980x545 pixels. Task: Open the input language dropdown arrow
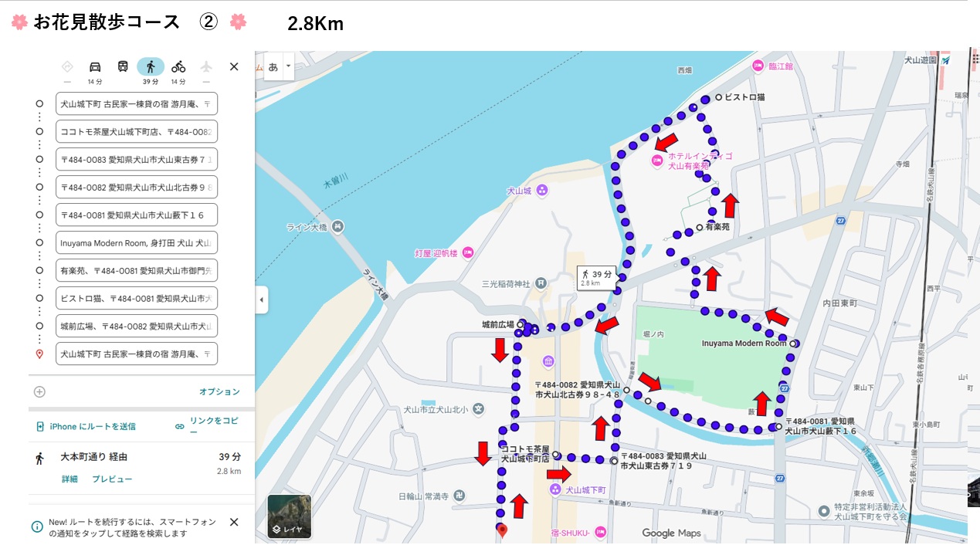(x=288, y=66)
